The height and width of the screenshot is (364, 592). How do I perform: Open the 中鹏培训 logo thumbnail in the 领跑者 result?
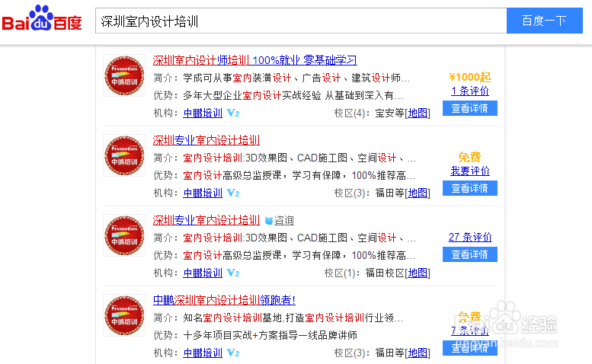[x=124, y=315]
